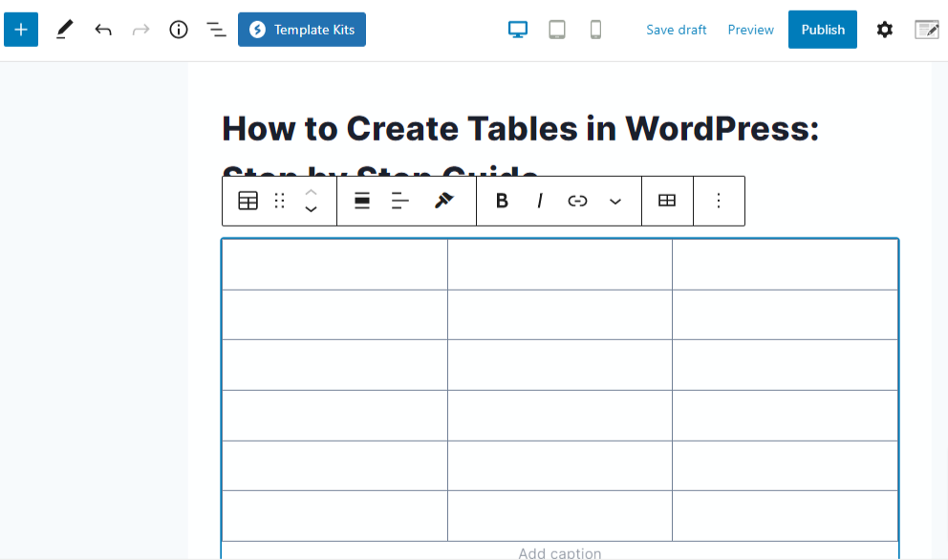
Task: Publish the post
Action: coord(823,30)
